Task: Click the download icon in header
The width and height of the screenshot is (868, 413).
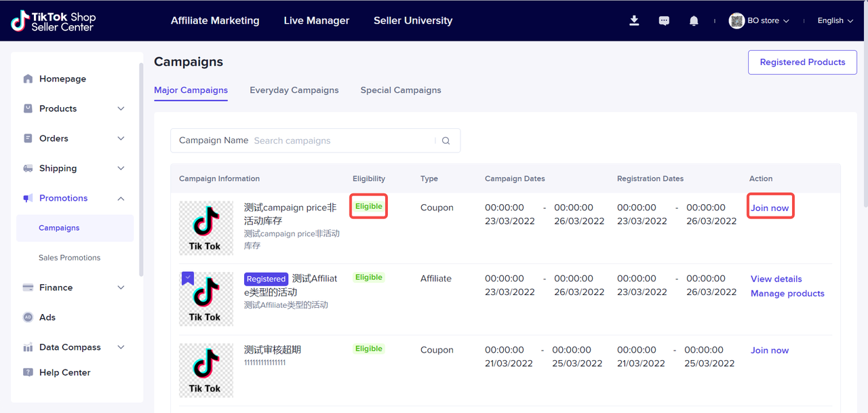Action: [x=634, y=21]
